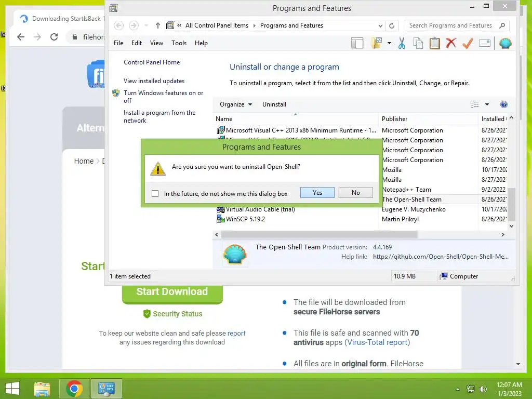Click the 'report' link on FileHorse page
532x399 pixels.
[x=236, y=333]
